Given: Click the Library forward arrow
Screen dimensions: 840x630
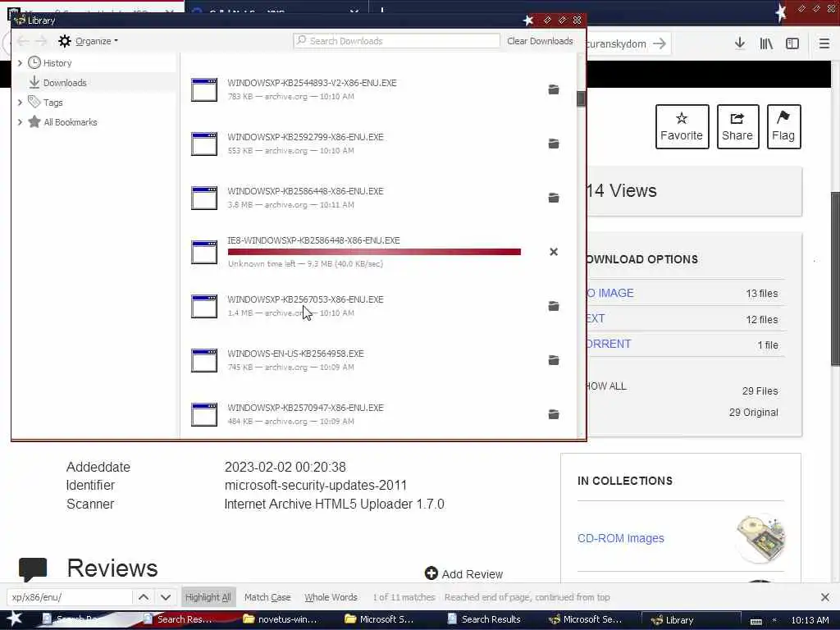Looking at the screenshot, I should [42, 41].
